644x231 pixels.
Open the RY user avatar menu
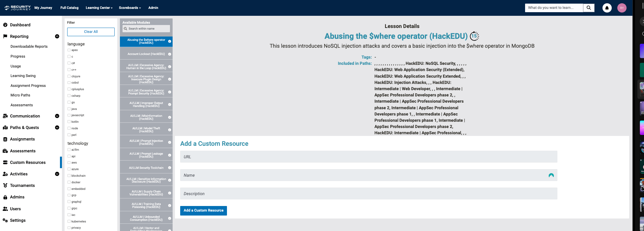622,8
